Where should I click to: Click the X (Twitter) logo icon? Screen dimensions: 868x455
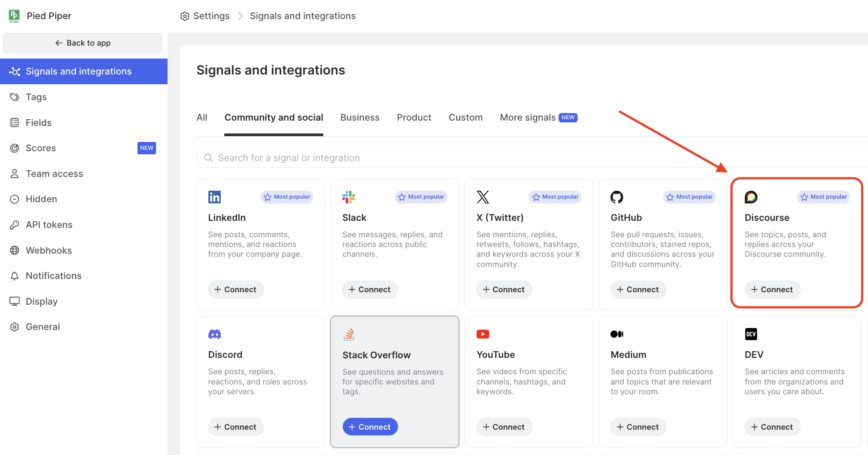coord(483,197)
